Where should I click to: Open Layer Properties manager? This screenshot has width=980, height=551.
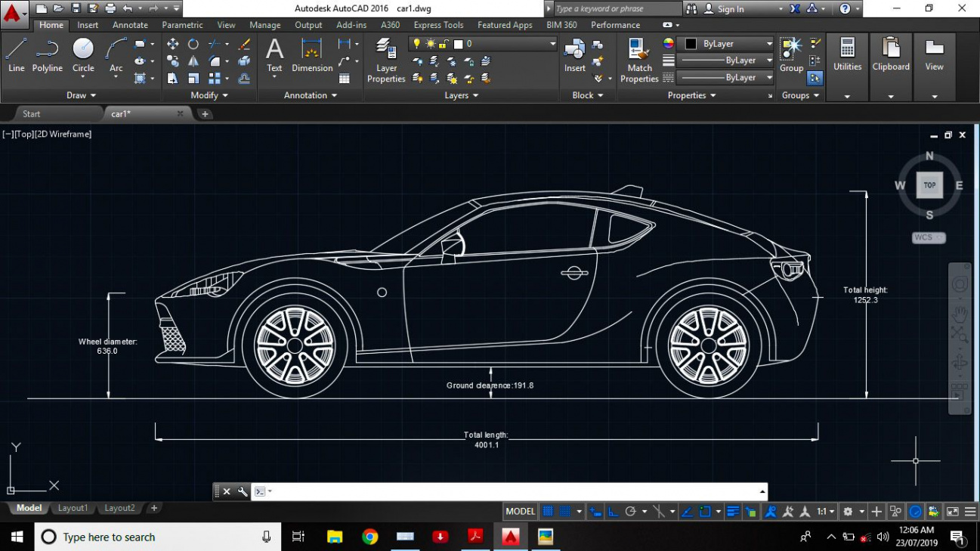tap(386, 60)
